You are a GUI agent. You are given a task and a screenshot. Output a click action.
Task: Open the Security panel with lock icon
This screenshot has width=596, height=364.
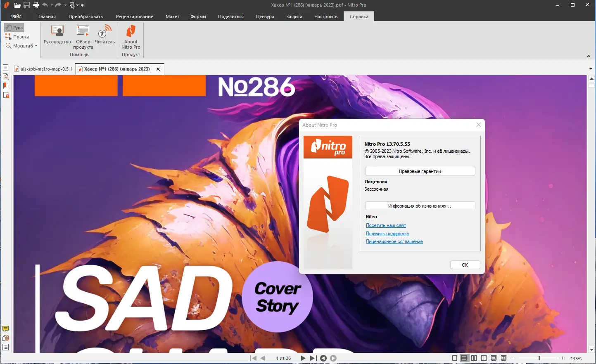pyautogui.click(x=6, y=95)
